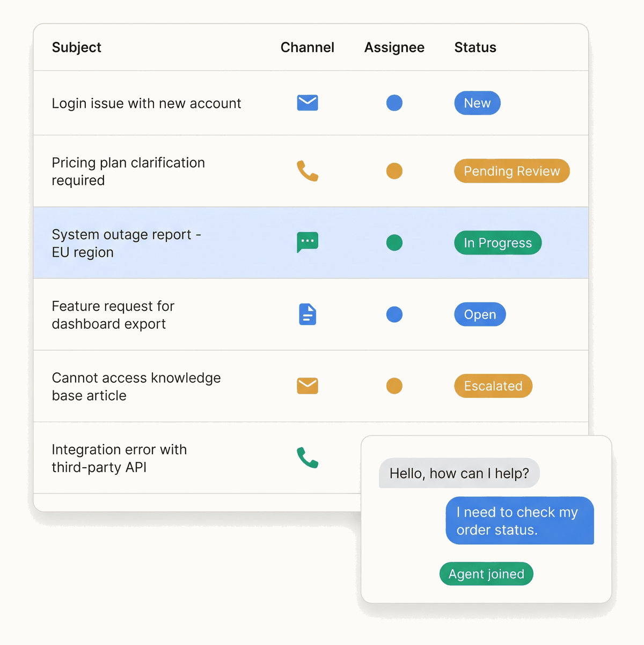Click the chat bubble icon for System outage report
The image size is (644, 645).
tap(308, 242)
